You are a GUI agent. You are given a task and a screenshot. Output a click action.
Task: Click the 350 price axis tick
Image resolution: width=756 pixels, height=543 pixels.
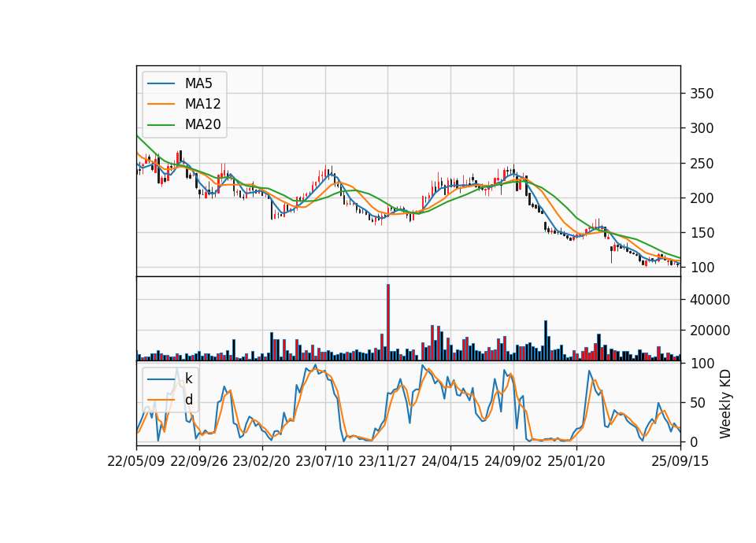[702, 94]
